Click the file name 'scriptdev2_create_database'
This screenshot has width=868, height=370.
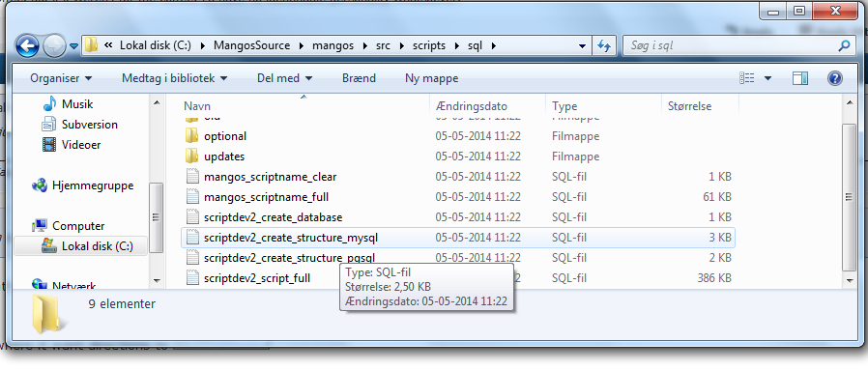click(273, 217)
